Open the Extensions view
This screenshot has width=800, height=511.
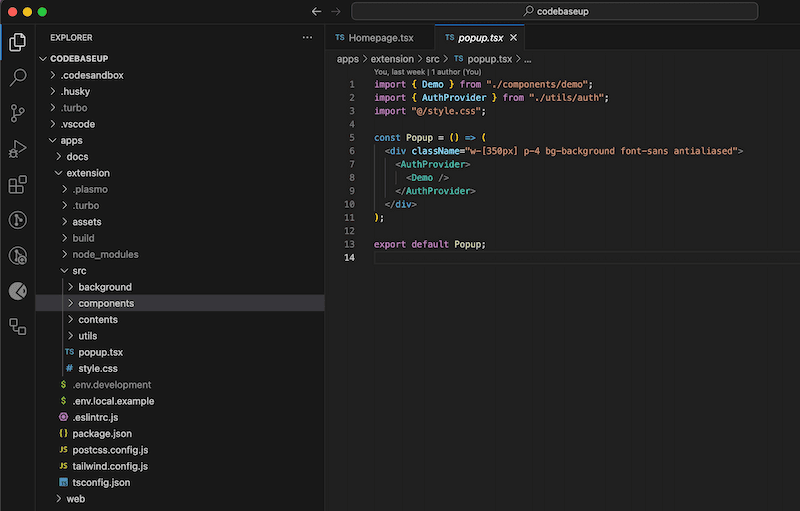click(17, 185)
